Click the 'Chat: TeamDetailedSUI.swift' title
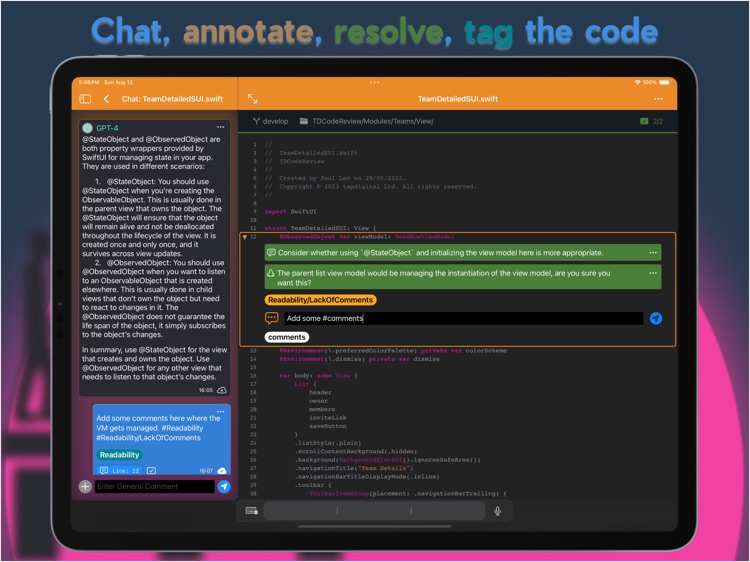 (172, 99)
